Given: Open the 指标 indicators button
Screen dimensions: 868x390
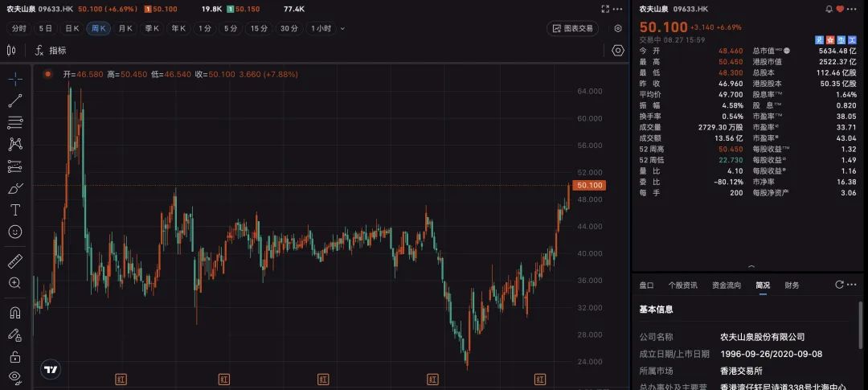Looking at the screenshot, I should 51,50.
